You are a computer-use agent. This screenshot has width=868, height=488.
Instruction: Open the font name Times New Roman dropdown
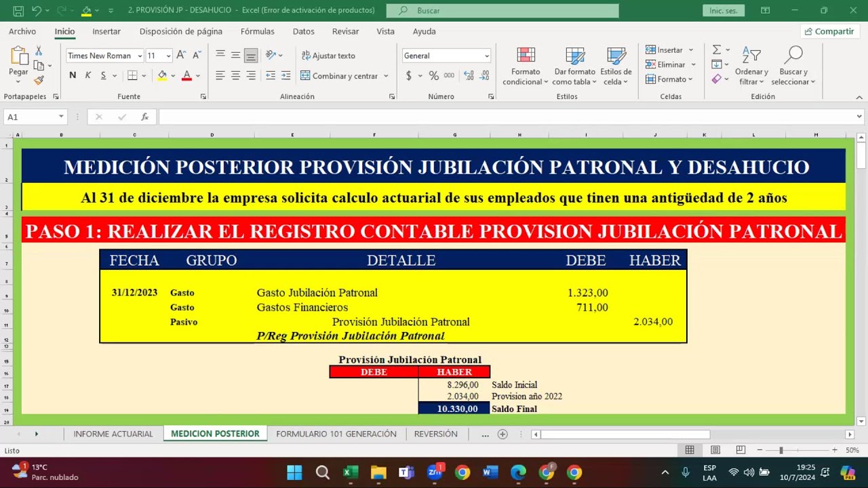point(140,56)
